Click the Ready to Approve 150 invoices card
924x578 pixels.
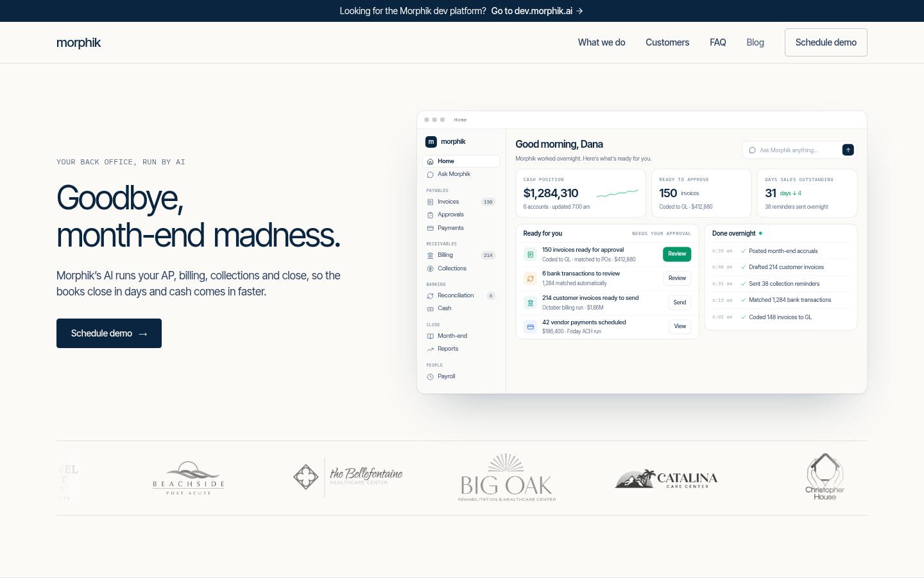pos(701,193)
